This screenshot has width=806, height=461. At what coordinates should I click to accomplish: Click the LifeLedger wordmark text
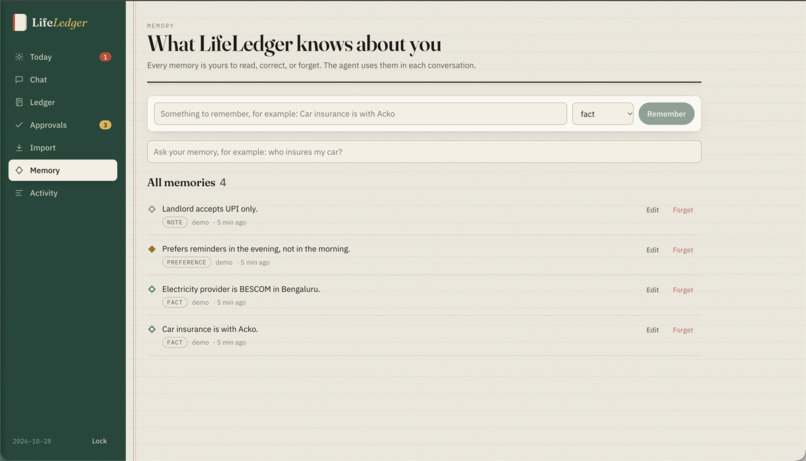(x=60, y=22)
